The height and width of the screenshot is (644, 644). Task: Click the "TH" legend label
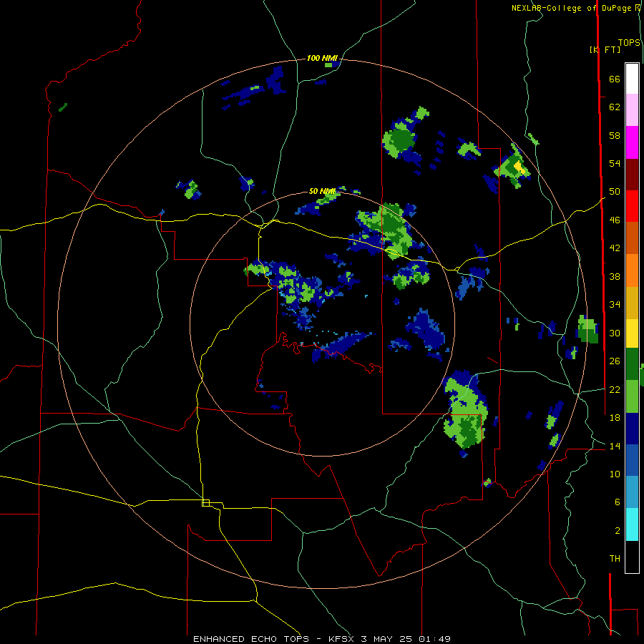coord(615,559)
